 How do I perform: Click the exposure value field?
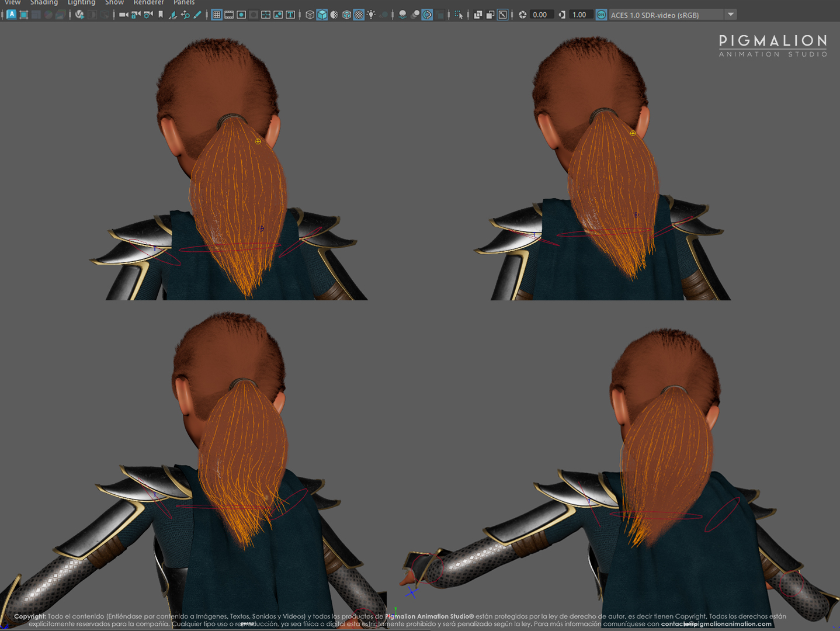pyautogui.click(x=540, y=15)
